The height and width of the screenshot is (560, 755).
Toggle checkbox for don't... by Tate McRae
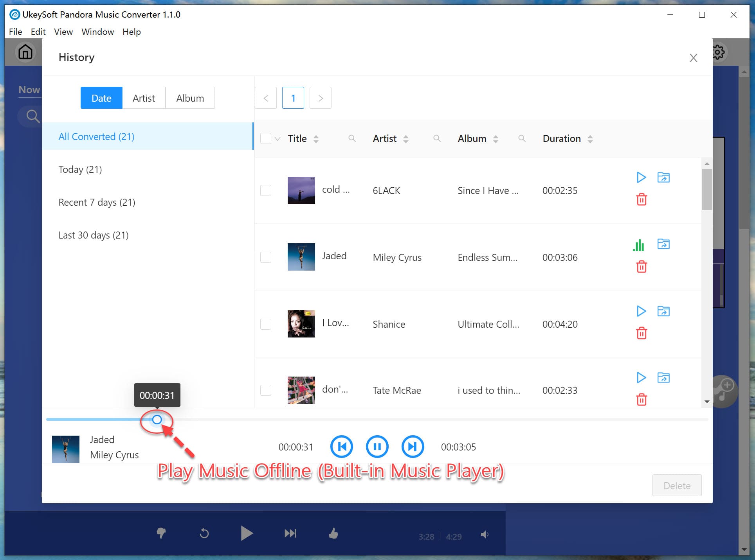pyautogui.click(x=266, y=389)
